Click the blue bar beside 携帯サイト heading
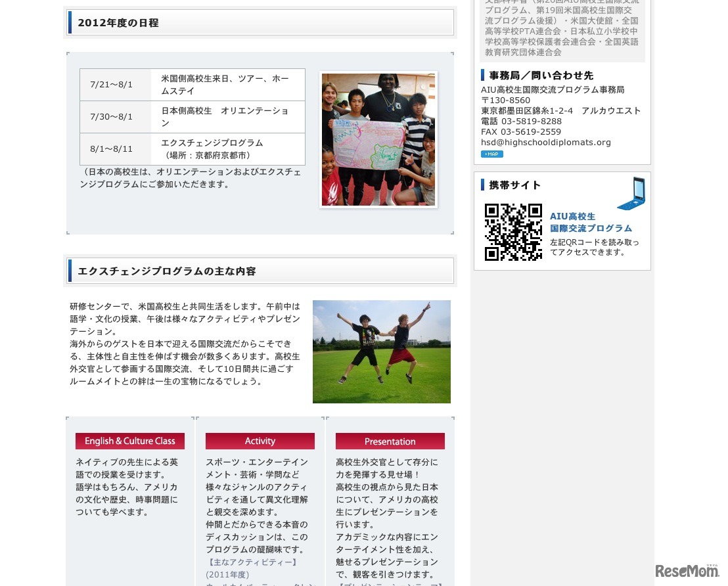This screenshot has width=728, height=586. coord(484,185)
